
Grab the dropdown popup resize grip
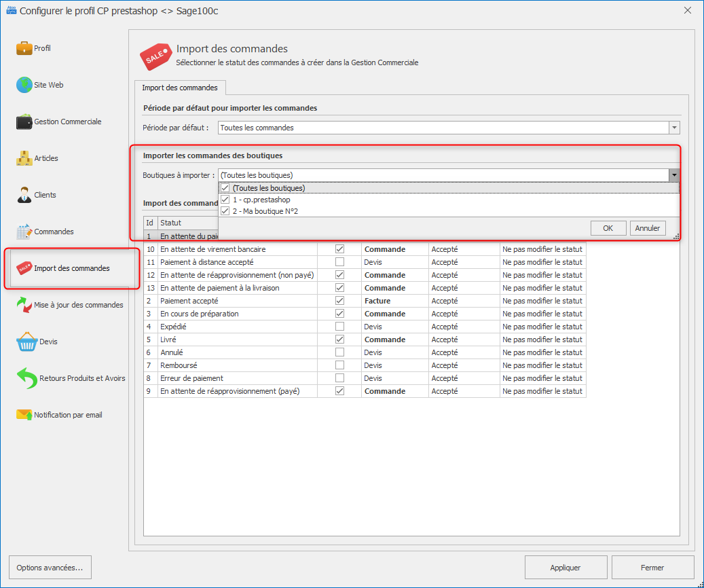(x=676, y=236)
